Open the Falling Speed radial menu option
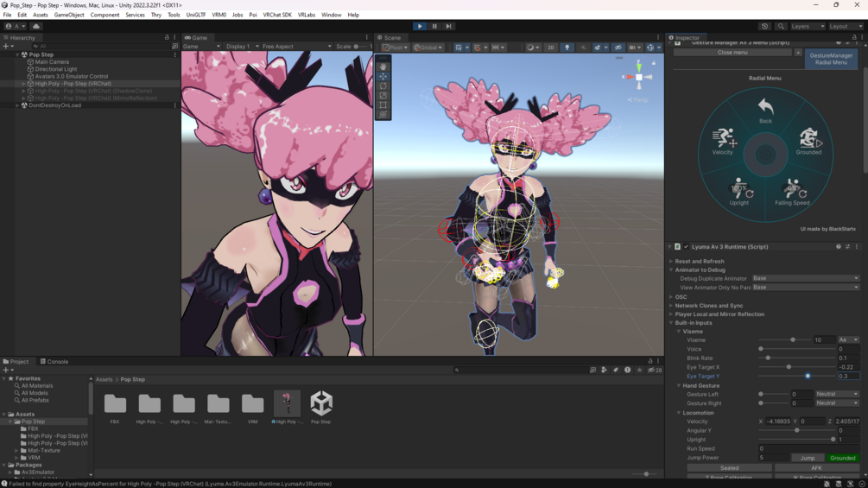The height and width of the screenshot is (488, 868). point(792,192)
